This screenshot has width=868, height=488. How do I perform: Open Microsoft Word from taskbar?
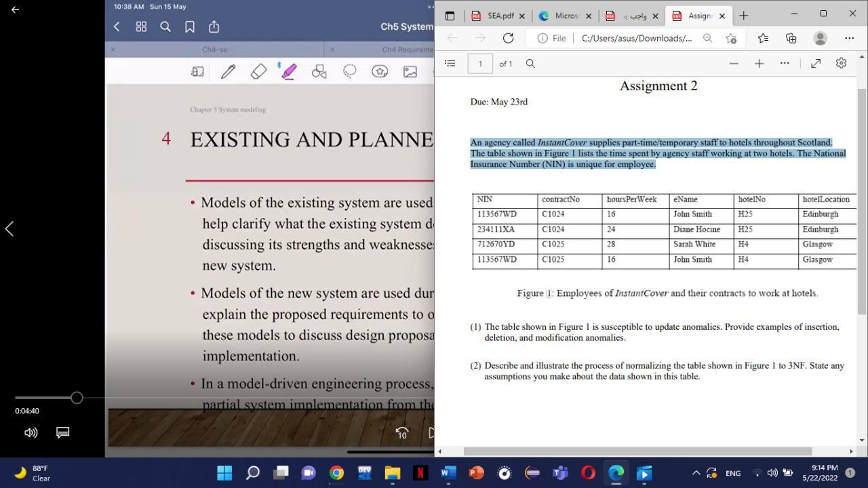448,472
